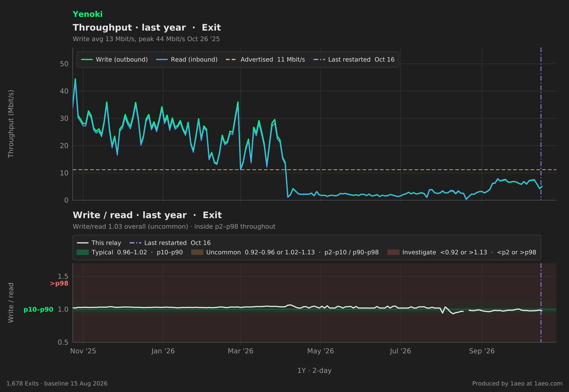Click the Throughput (Mbit/s) y-axis label
This screenshot has width=569, height=392.
pyautogui.click(x=11, y=124)
